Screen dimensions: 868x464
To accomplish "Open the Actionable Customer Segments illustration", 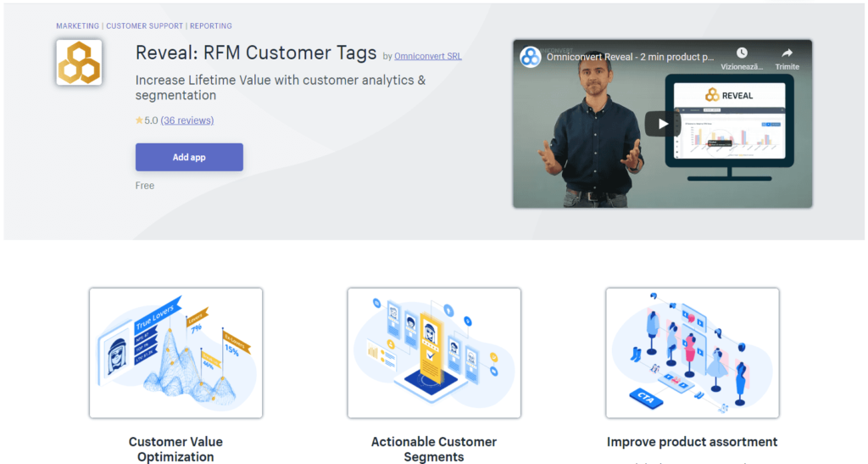I will [434, 353].
